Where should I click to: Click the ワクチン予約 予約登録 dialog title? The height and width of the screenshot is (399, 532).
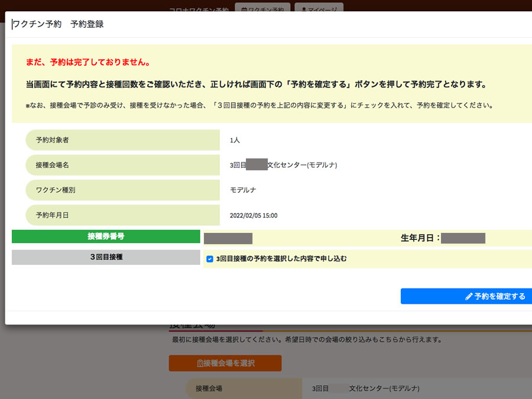[58, 24]
